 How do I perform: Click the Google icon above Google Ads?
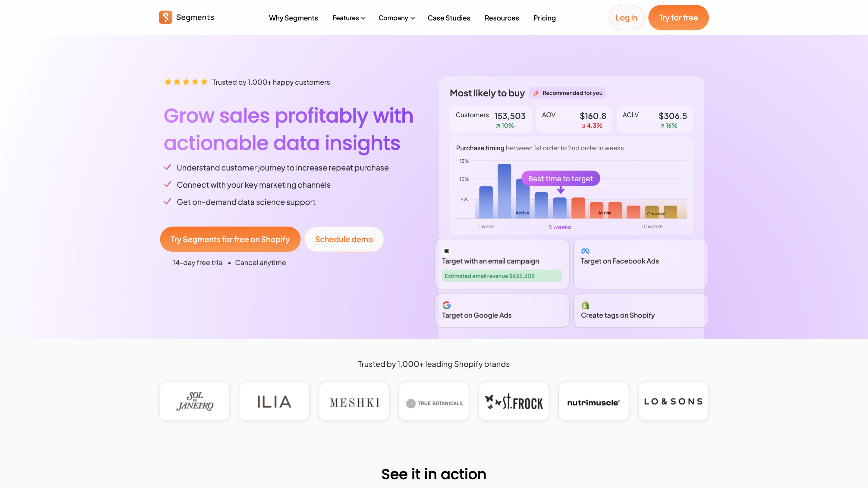point(446,305)
